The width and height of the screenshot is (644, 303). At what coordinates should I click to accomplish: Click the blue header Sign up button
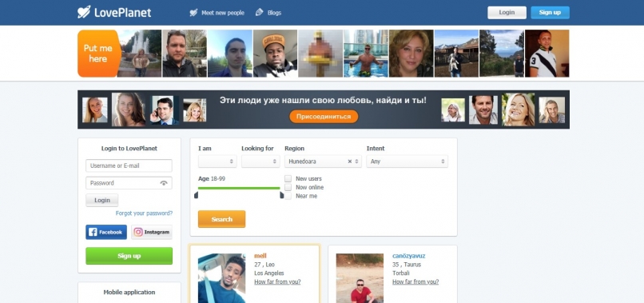(550, 12)
